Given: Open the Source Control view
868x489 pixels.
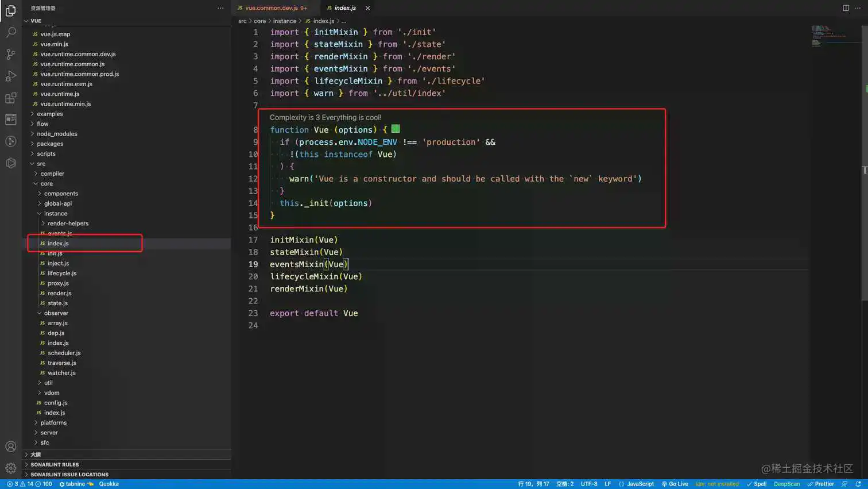Looking at the screenshot, I should coord(10,54).
